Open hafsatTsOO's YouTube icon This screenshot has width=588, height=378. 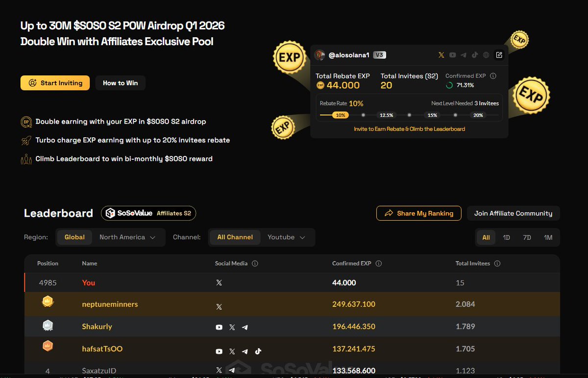click(x=219, y=351)
